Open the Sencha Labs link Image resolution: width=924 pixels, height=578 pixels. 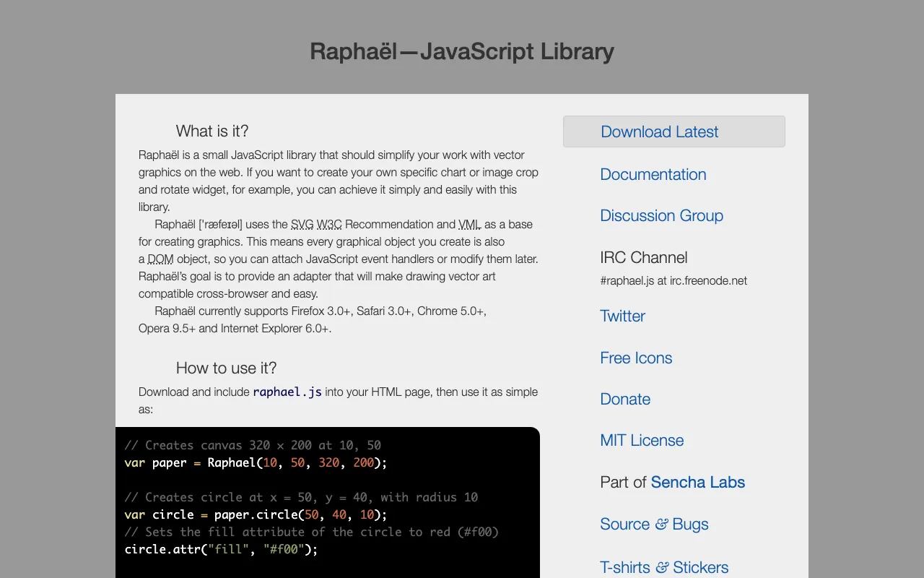698,482
